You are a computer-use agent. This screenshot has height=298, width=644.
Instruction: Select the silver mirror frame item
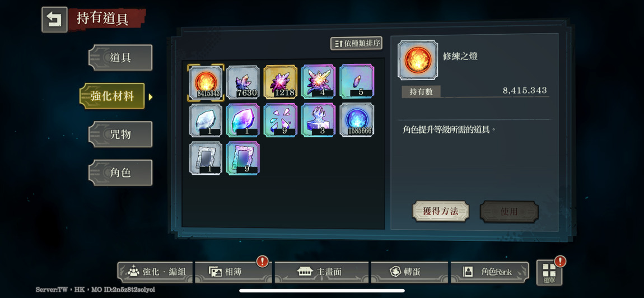point(206,159)
